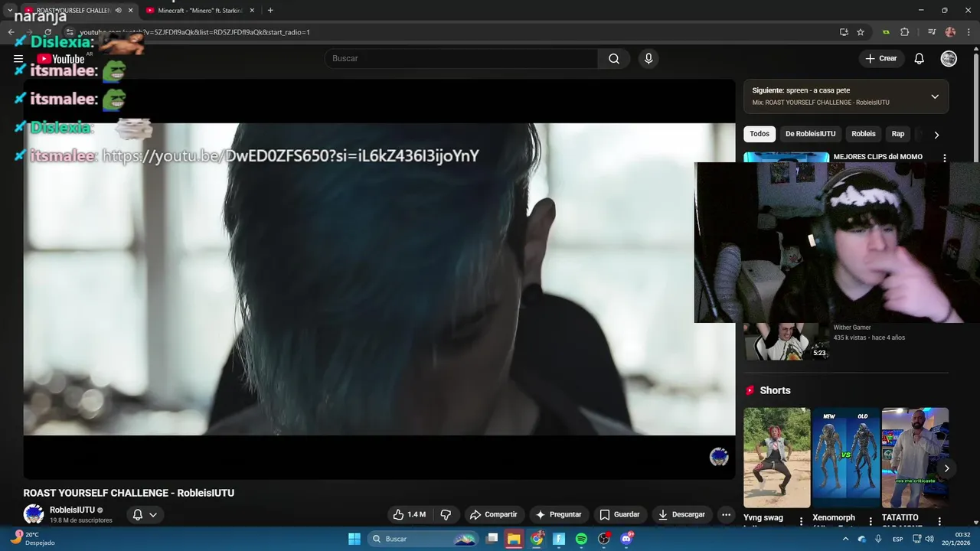Click the Guardar button
980x551 pixels.
(619, 514)
